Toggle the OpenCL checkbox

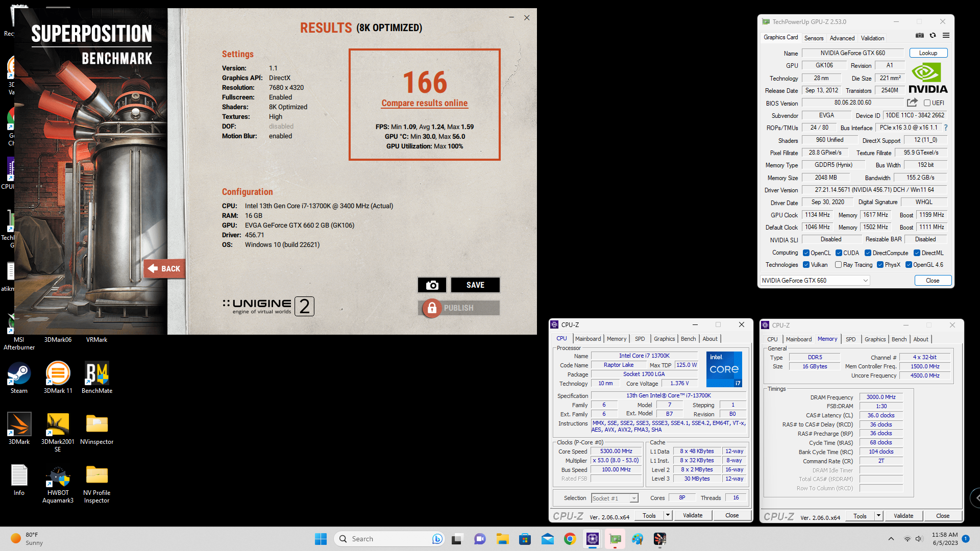806,253
